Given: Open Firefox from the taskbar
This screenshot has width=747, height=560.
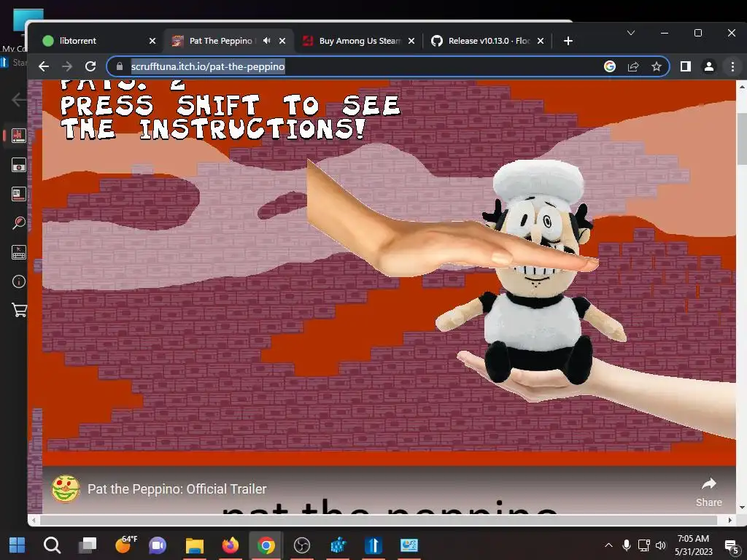Looking at the screenshot, I should (x=230, y=545).
